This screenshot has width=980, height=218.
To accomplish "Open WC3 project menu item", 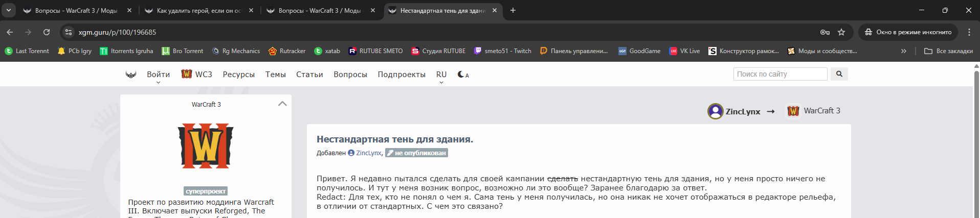I will pos(196,75).
